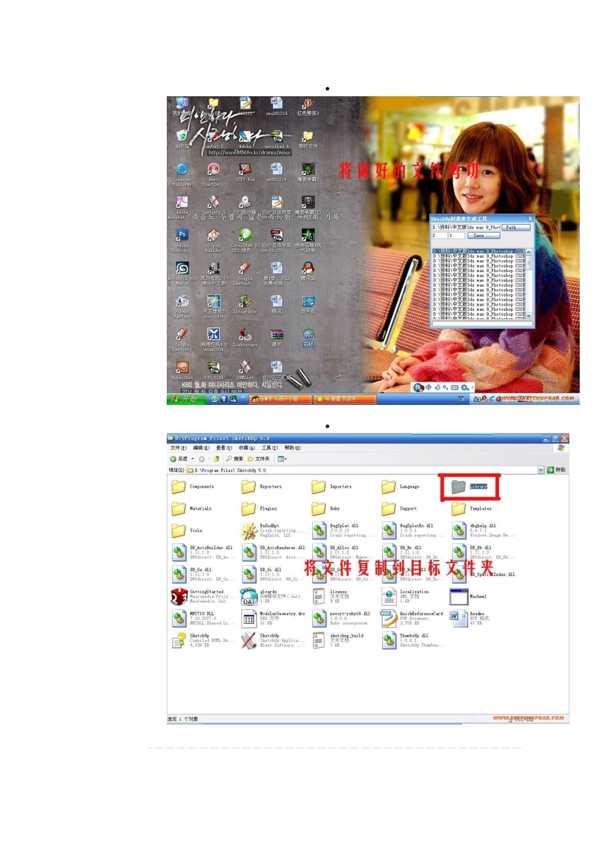Select the Plugins folder

click(x=260, y=509)
